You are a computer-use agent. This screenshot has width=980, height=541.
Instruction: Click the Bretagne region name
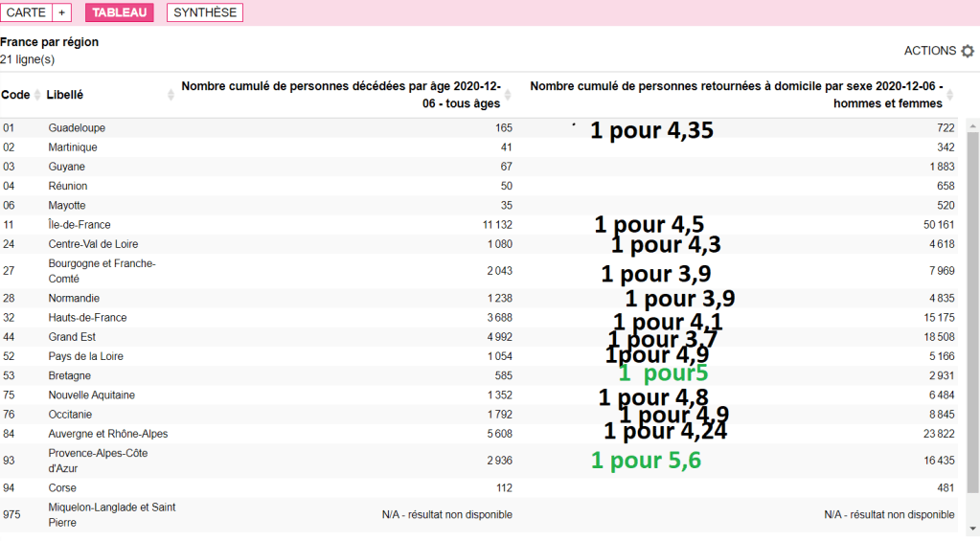pyautogui.click(x=70, y=376)
